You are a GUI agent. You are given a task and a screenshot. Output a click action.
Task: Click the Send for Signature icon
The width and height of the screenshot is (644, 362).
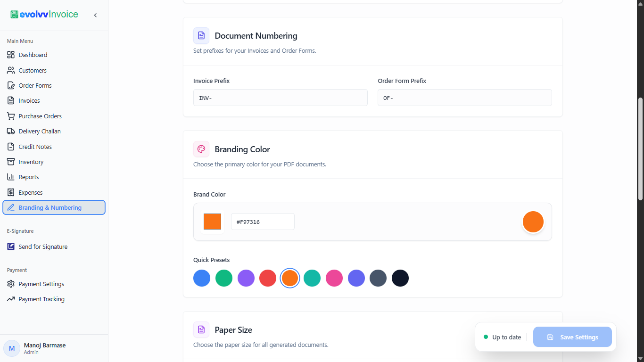pyautogui.click(x=11, y=247)
